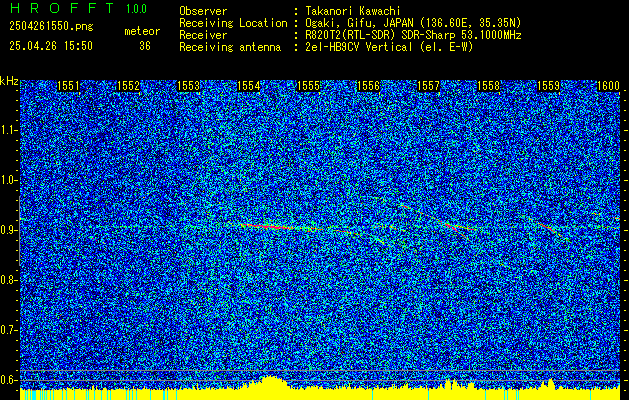Click the HROFFT title text
This screenshot has height=400, width=629.
point(62,8)
